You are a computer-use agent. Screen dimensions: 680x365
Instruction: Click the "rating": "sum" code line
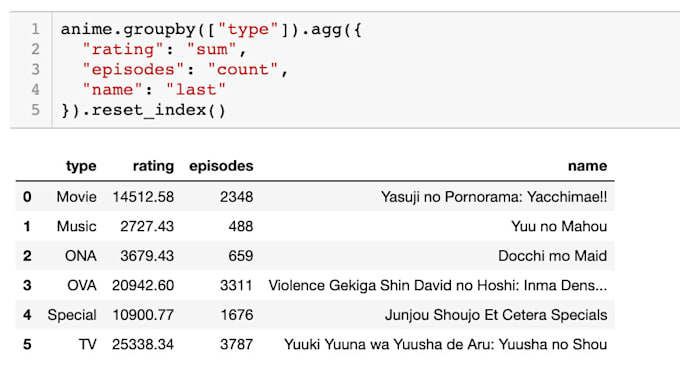164,49
